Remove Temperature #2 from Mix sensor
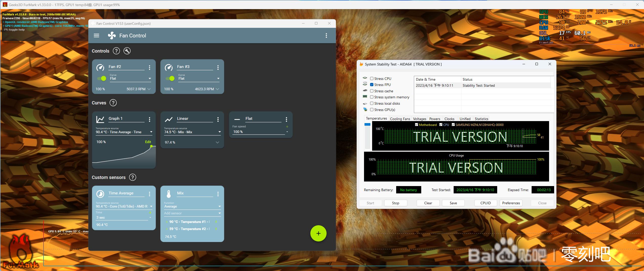 [216, 229]
